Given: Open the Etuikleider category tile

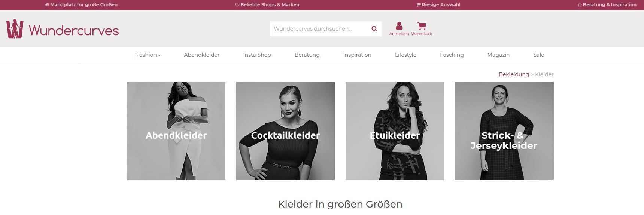Looking at the screenshot, I should pos(395,131).
